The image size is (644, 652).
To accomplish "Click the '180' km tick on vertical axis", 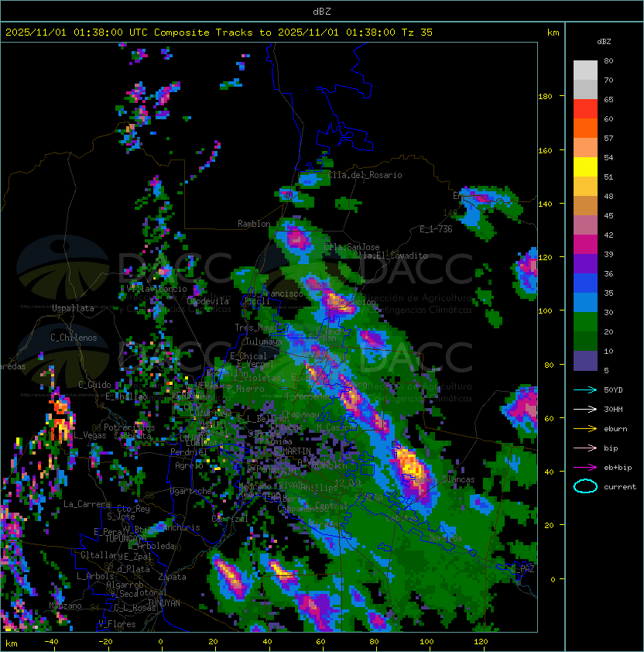I will [x=545, y=97].
